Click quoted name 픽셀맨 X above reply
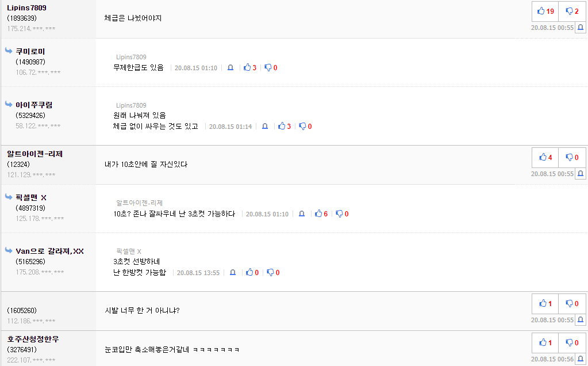The height and width of the screenshot is (366, 588). (129, 251)
